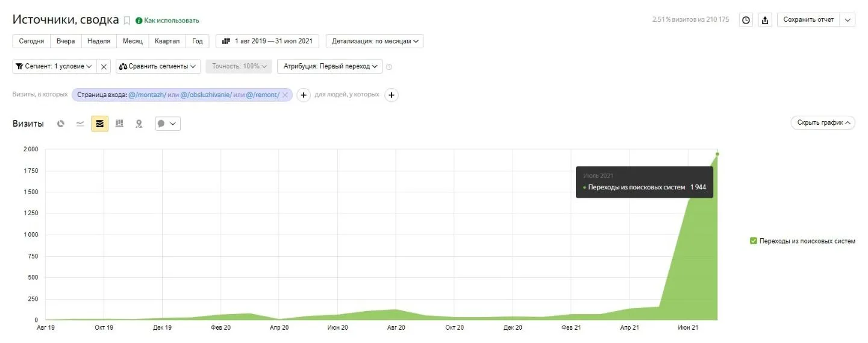Select the 'Квартал' period tab
868x343 pixels.
[167, 41]
